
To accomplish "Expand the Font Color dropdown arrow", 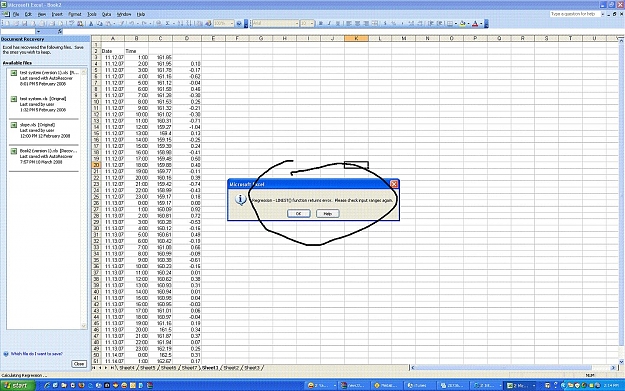I will [481, 24].
